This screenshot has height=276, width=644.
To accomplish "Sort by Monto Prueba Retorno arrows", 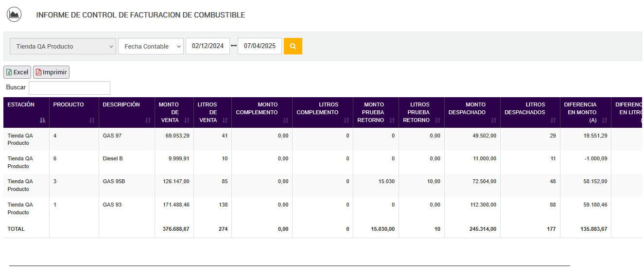I will click(x=392, y=120).
